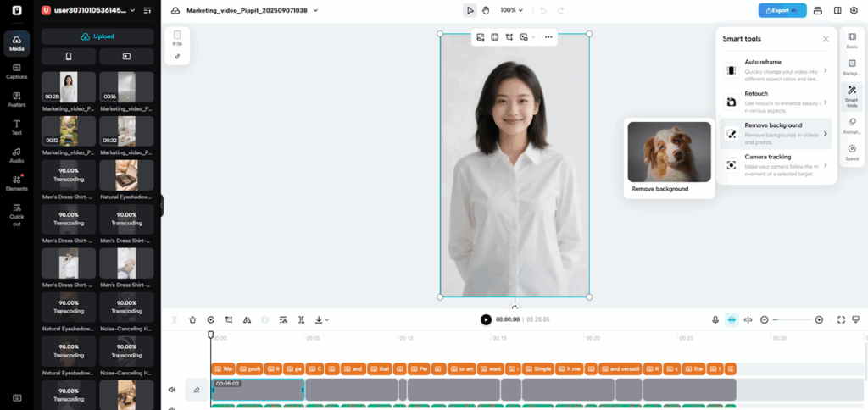Open the Captions panel in the sidebar
Viewport: 868px width, 410px height.
click(x=16, y=71)
